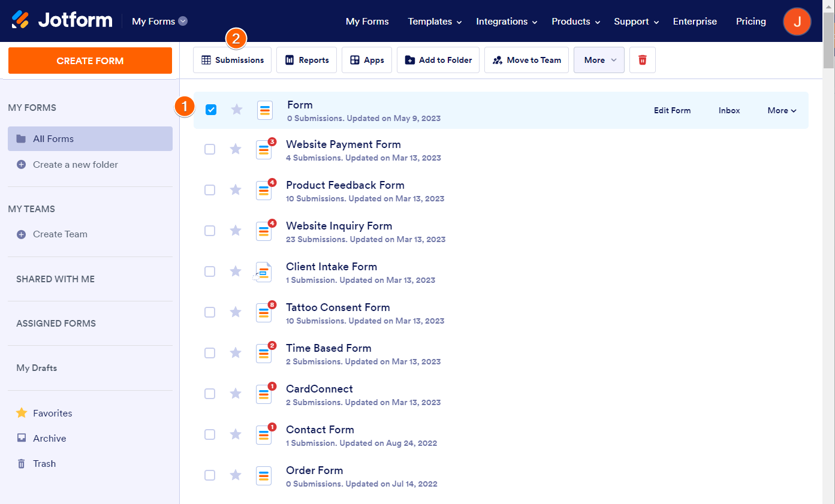Star the Contact Form

236,434
